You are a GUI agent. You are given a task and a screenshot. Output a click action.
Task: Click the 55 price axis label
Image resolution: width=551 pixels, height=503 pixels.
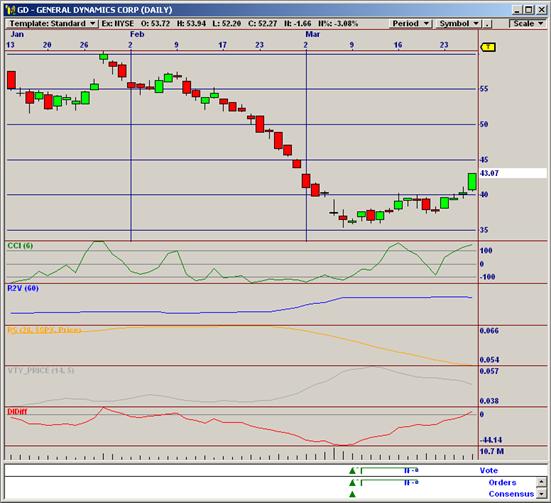484,89
